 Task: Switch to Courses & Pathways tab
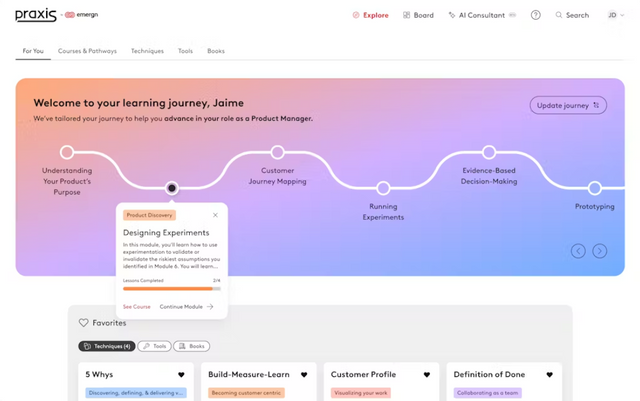pyautogui.click(x=87, y=51)
